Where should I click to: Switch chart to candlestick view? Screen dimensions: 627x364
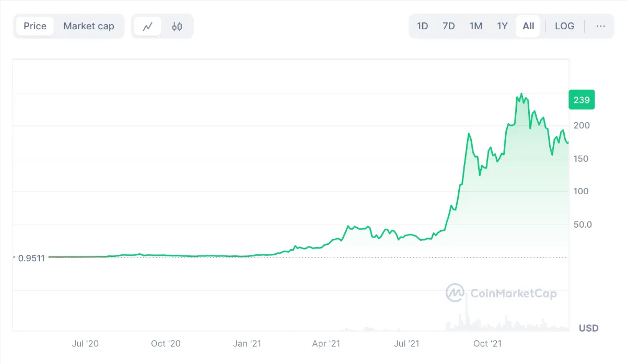(177, 26)
